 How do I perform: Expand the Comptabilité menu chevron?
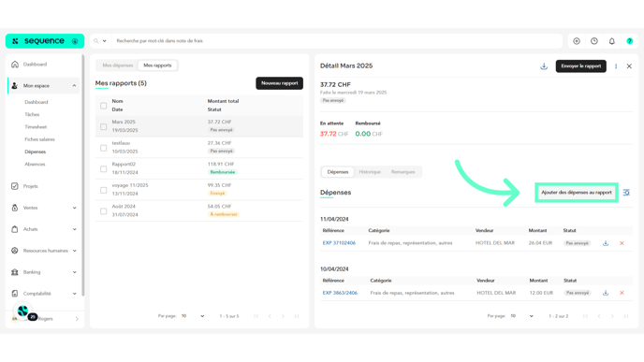coord(74,294)
